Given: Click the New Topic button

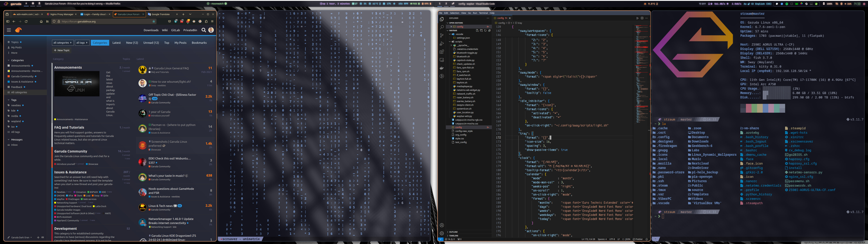Looking at the screenshot, I should tap(62, 51).
